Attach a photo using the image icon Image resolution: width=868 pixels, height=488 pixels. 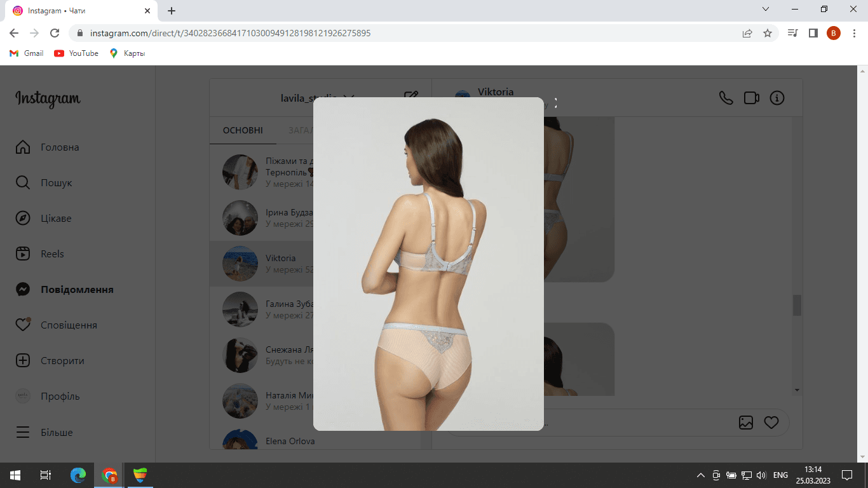pyautogui.click(x=746, y=423)
